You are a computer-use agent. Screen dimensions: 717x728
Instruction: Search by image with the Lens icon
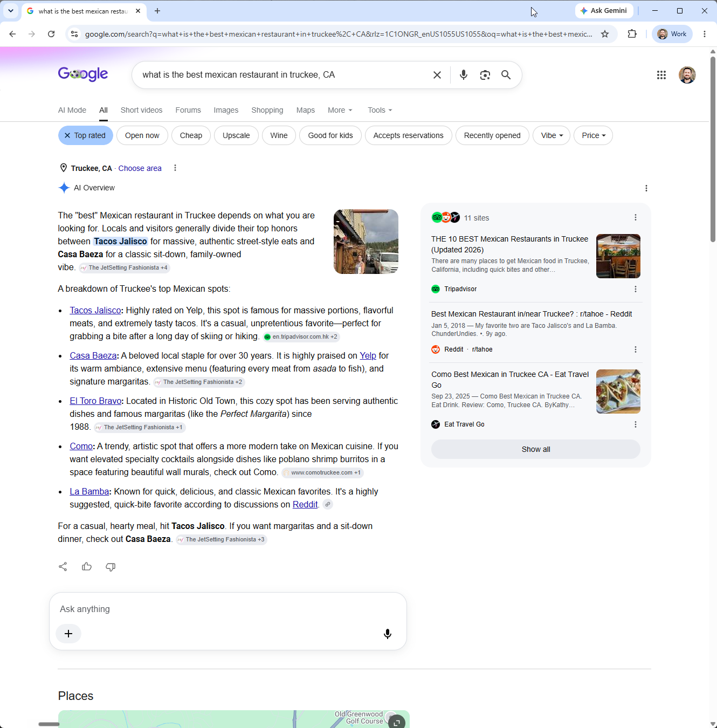(x=485, y=75)
